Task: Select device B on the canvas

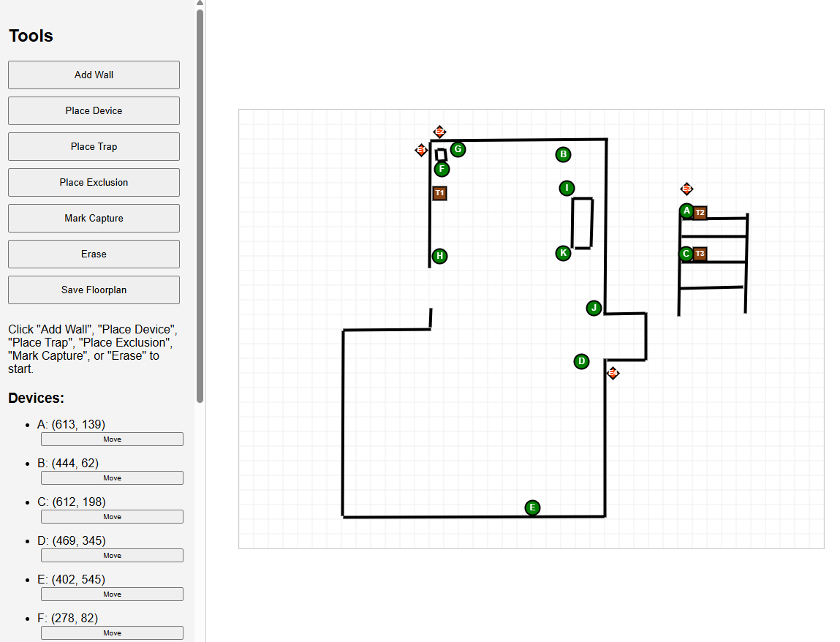Action: 563,154
